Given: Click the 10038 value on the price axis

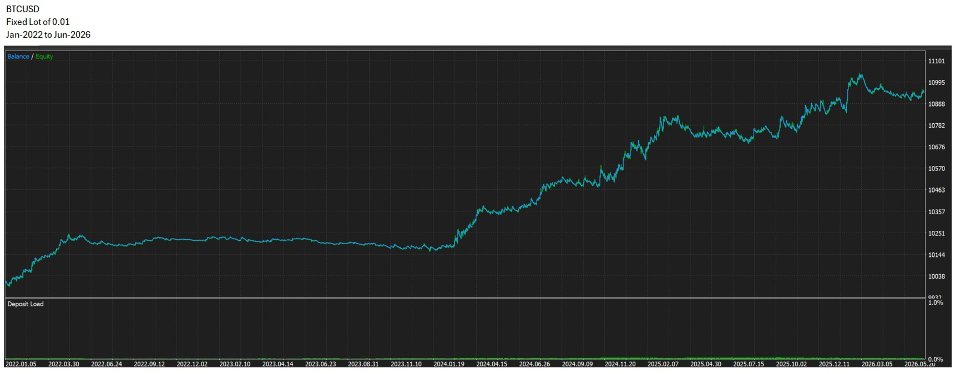Looking at the screenshot, I should (x=937, y=277).
